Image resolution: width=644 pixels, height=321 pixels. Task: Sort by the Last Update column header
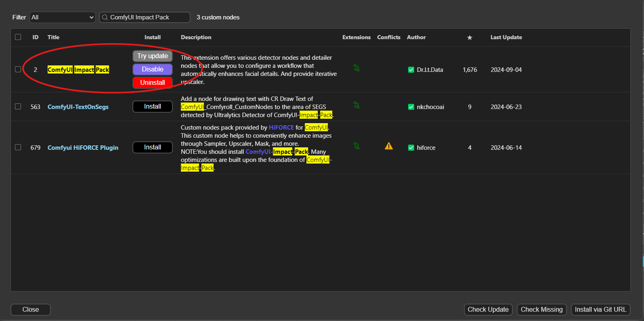tap(506, 37)
